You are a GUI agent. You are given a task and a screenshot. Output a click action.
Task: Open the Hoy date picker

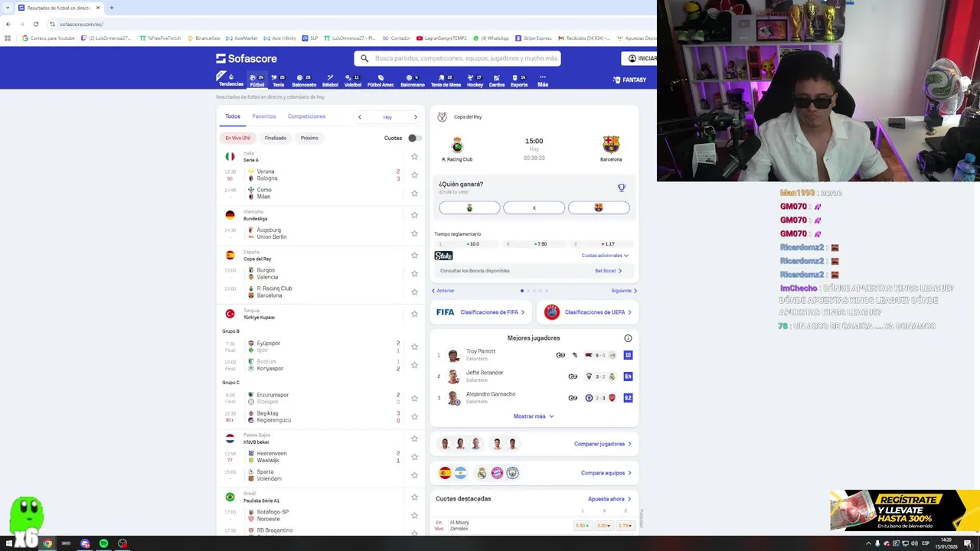[x=387, y=117]
